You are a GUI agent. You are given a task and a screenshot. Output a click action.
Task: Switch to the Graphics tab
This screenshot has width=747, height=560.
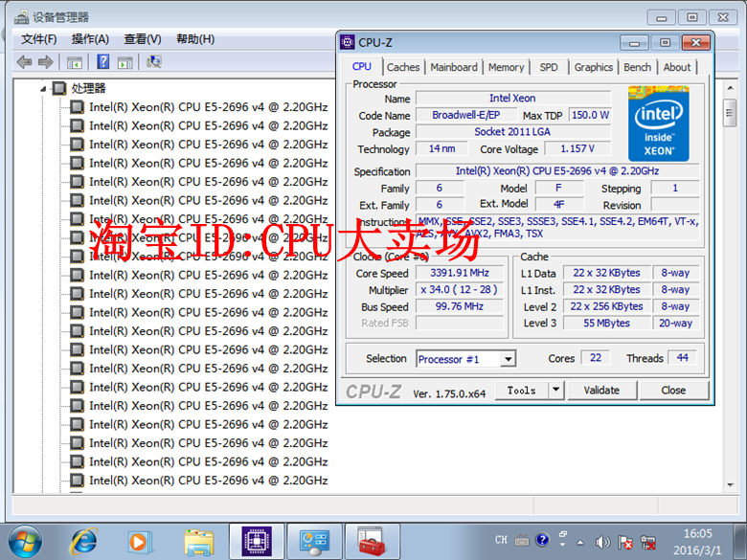point(593,67)
